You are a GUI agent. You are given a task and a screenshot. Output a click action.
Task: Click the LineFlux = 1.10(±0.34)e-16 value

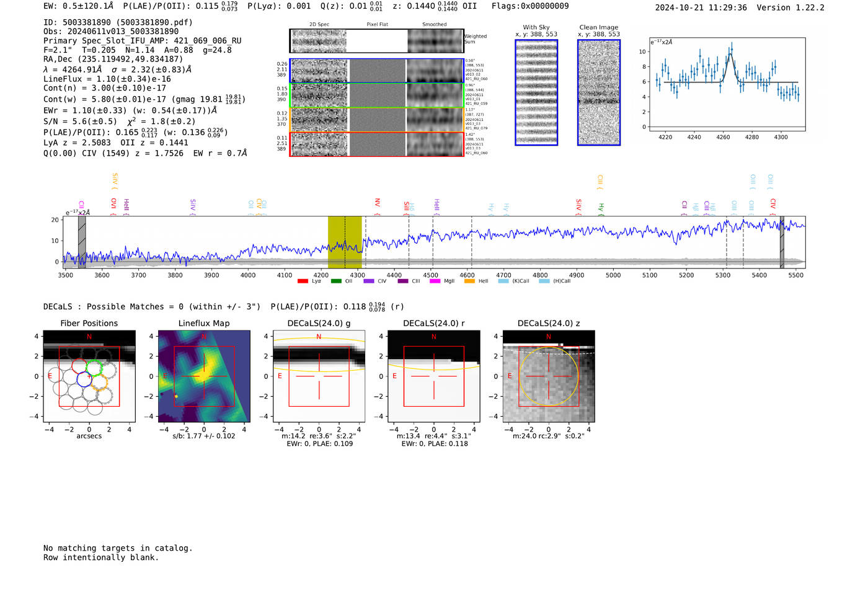107,79
